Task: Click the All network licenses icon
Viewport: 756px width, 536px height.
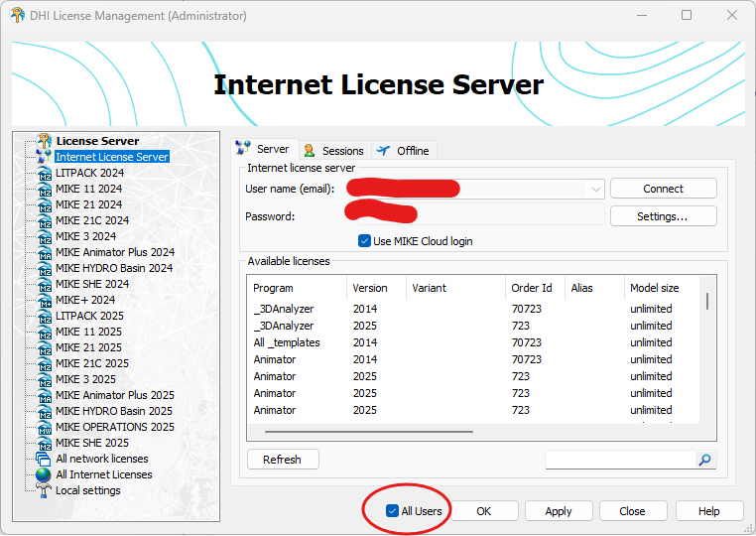Action: click(x=44, y=459)
